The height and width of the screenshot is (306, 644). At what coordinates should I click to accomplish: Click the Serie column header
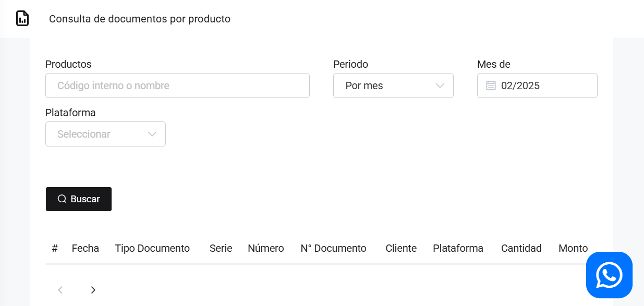pos(221,248)
